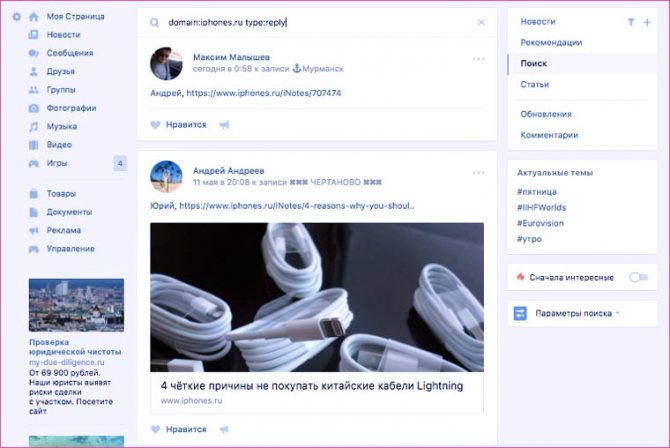Add a new news tab with plus icon

coord(647,22)
